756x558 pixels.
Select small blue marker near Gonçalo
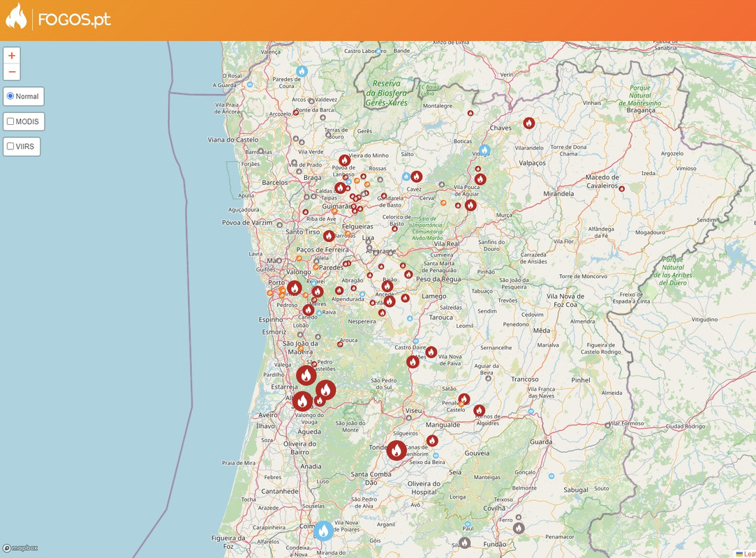(551, 476)
